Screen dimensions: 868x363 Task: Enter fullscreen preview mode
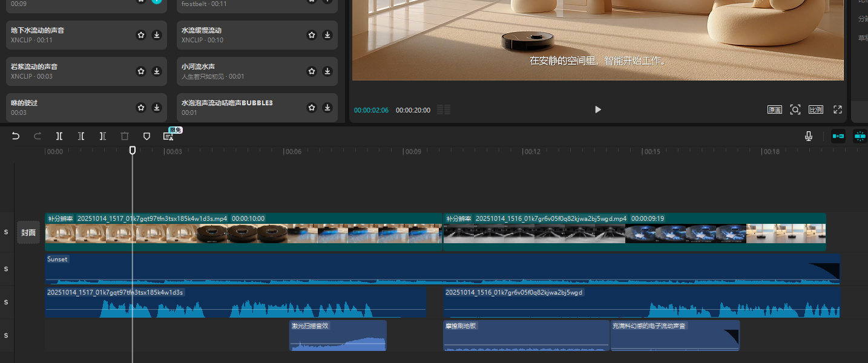coord(838,110)
